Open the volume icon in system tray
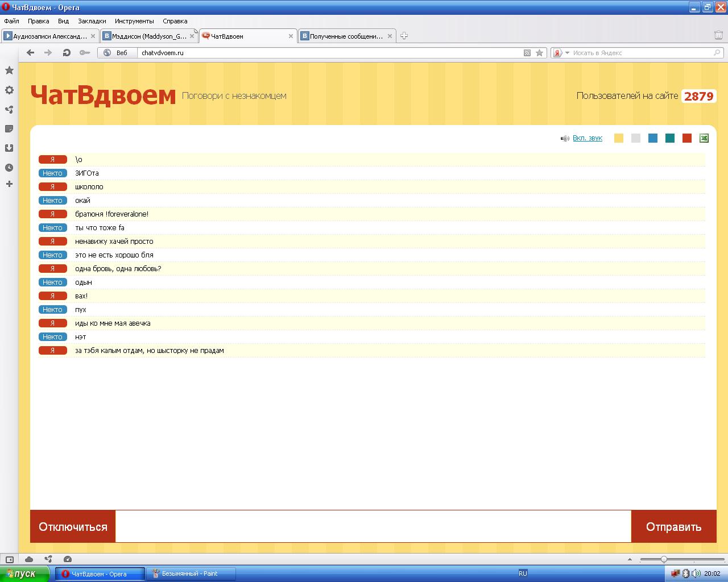The height and width of the screenshot is (582, 728). pos(696,573)
